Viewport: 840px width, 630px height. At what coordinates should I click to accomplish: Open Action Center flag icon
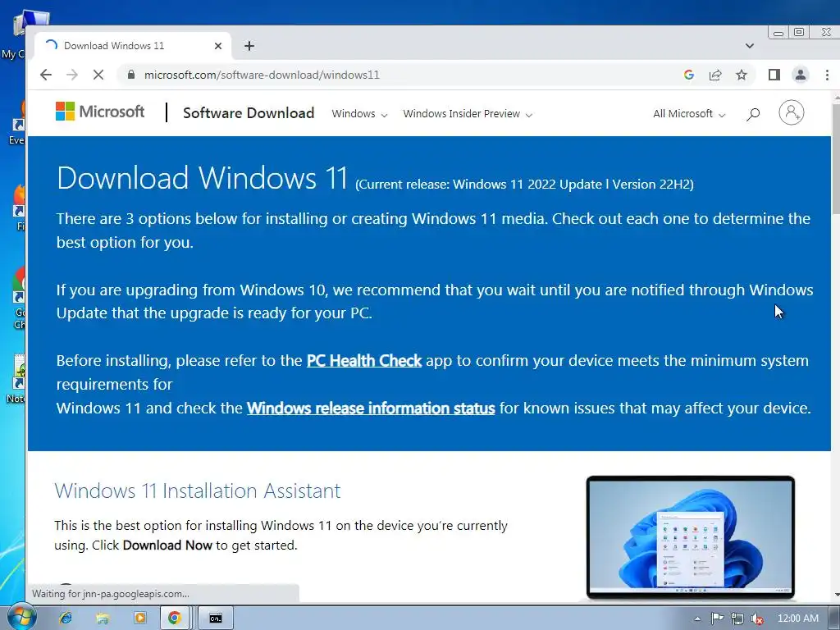(717, 619)
